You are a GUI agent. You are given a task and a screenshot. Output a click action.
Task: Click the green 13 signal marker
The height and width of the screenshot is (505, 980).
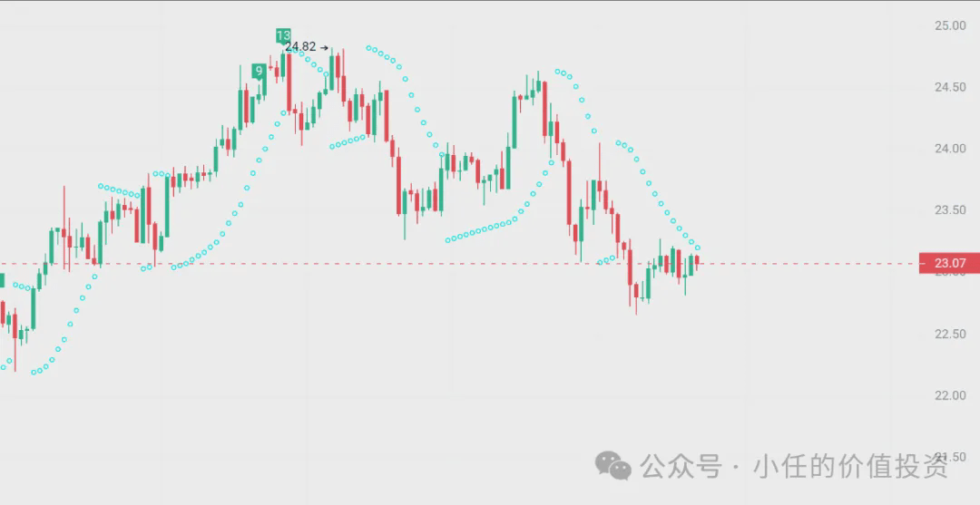[283, 35]
